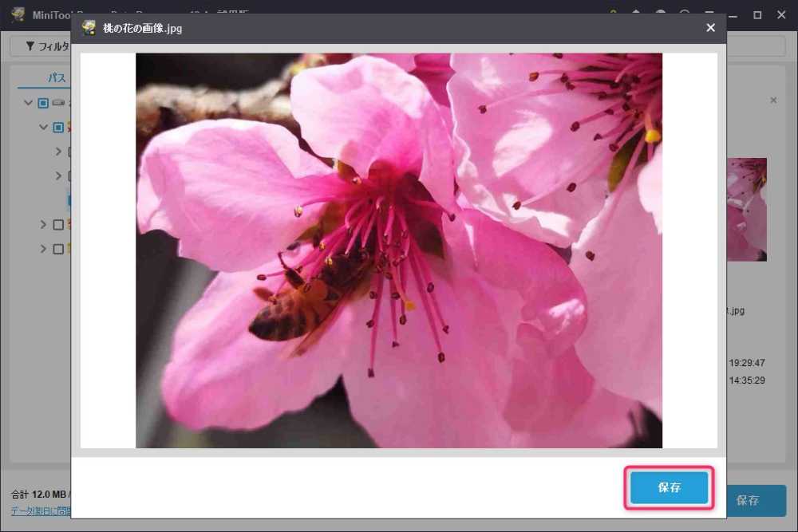Click the highlighted 保存 button in preview dialog
This screenshot has height=532, width=798.
click(x=669, y=487)
